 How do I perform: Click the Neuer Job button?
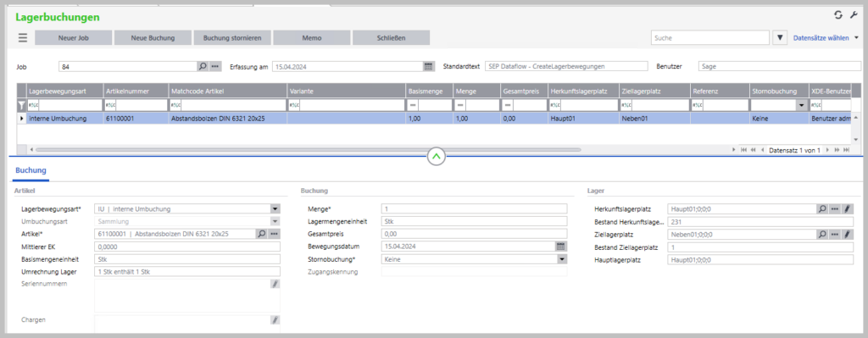pos(73,38)
